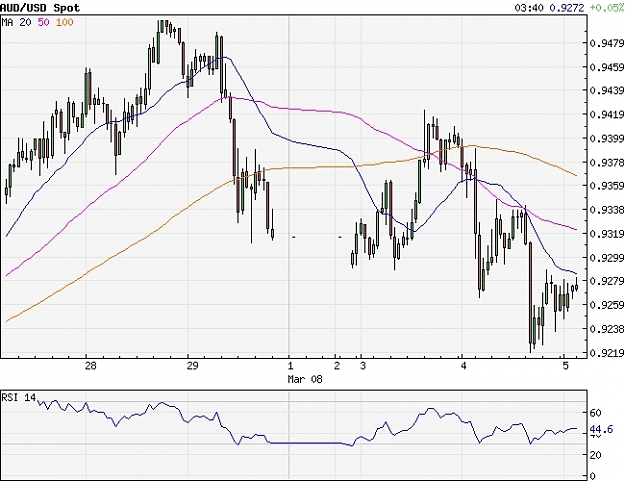
Task: Click the 0.9272 current price value
Action: pyautogui.click(x=567, y=7)
